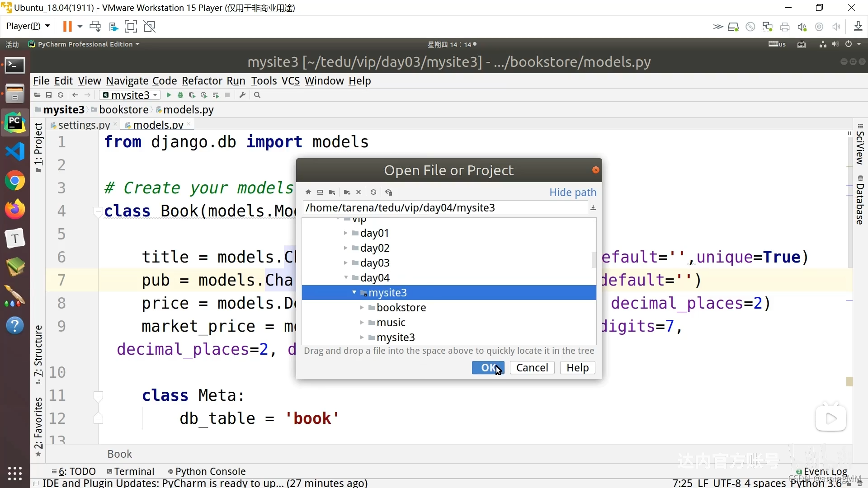Close the models.py tab
The image size is (868, 488).
189,124
